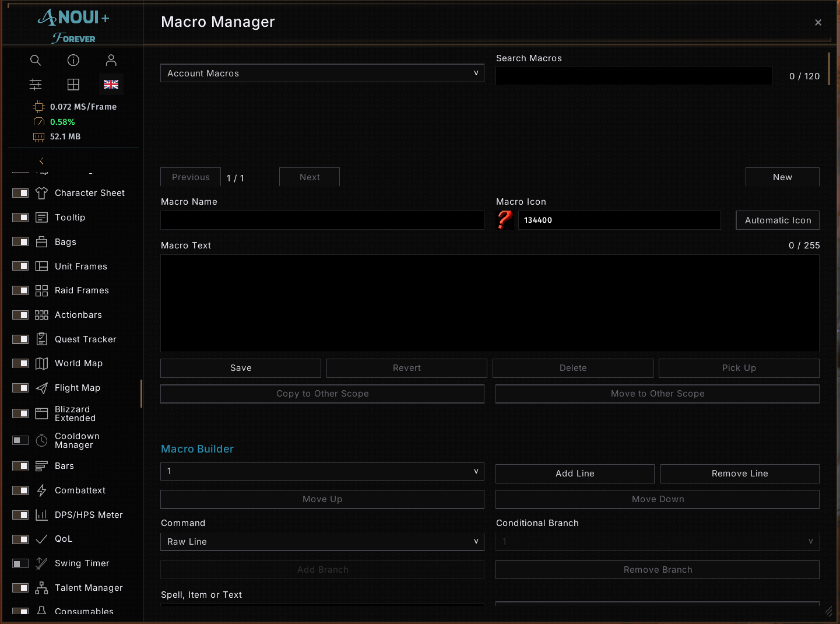Select the Flight Map paper plane icon
The width and height of the screenshot is (840, 624).
point(41,388)
